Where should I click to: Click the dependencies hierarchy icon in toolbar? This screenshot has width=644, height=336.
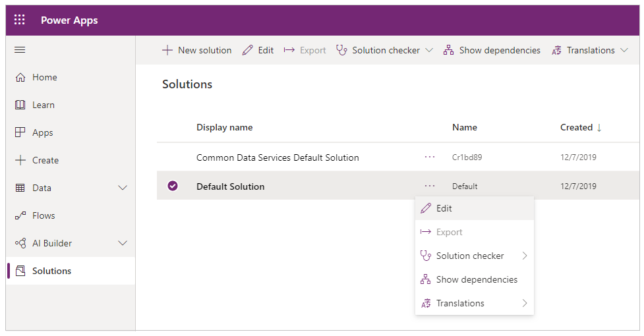tap(448, 50)
